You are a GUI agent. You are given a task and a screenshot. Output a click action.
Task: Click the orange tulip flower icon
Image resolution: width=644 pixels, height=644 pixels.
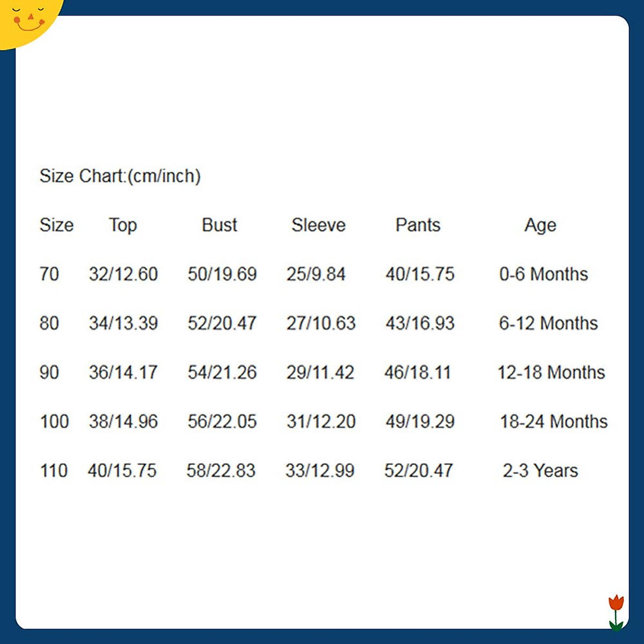point(616,611)
